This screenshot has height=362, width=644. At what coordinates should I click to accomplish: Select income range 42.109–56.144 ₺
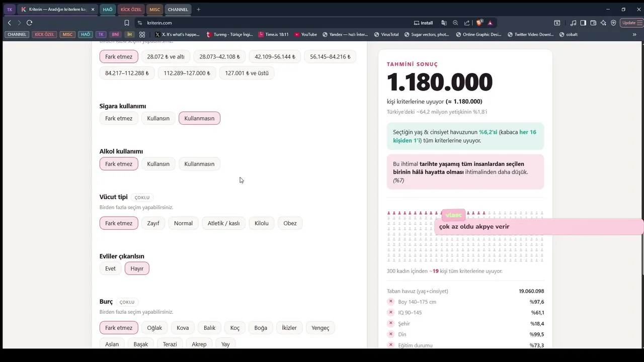(x=275, y=57)
